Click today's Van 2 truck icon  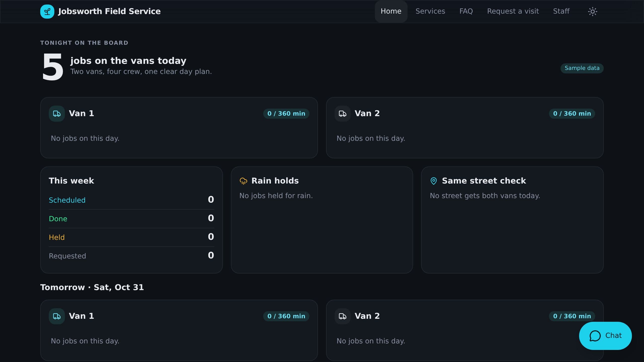click(342, 114)
